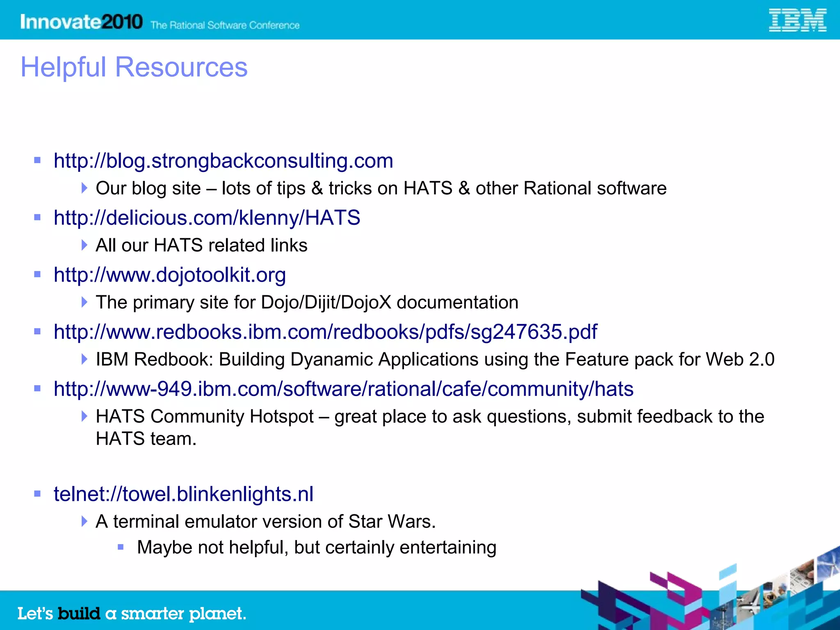Open the telnet://towel.blinkenlights.nl link
Viewport: 840px width, 630px height.
184,494
